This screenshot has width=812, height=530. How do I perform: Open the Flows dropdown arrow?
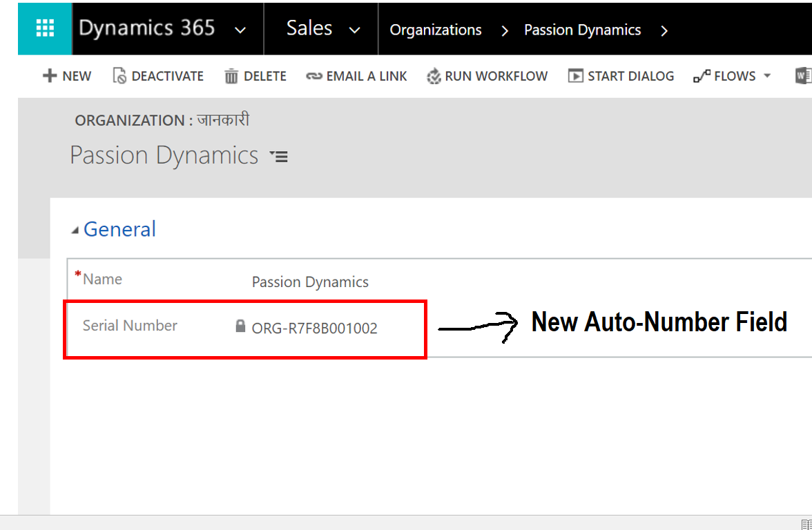coord(767,76)
